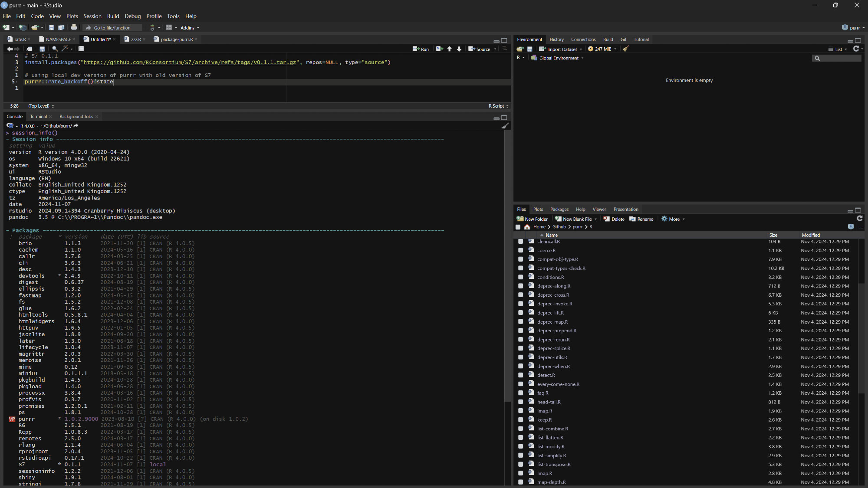This screenshot has height=488, width=868.
Task: Open imap.R from the file list
Action: tap(544, 411)
